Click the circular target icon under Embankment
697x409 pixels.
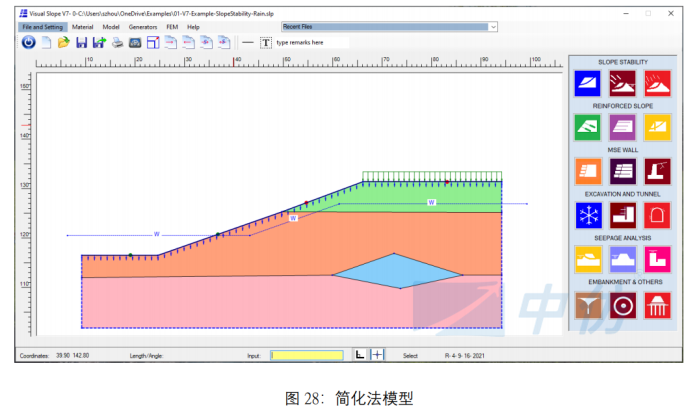622,306
